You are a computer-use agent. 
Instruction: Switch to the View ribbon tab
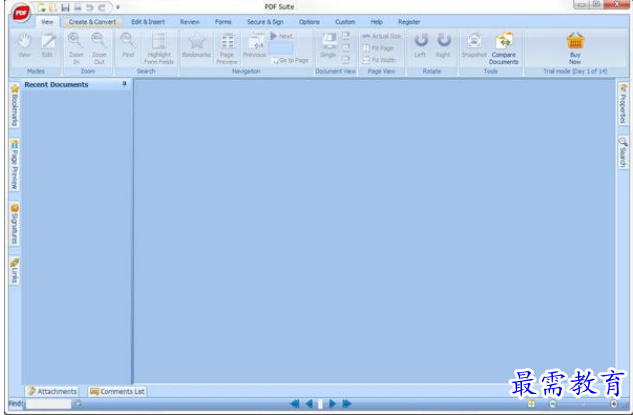[x=47, y=22]
